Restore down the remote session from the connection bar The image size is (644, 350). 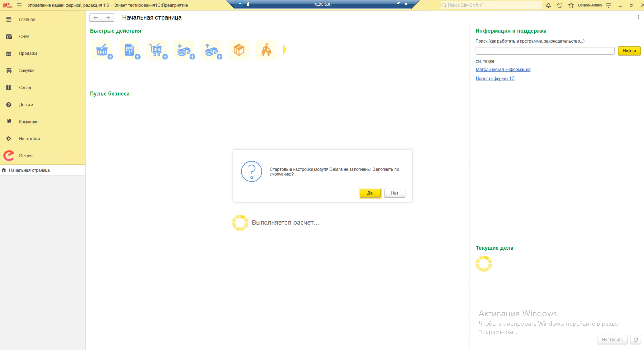(398, 4)
